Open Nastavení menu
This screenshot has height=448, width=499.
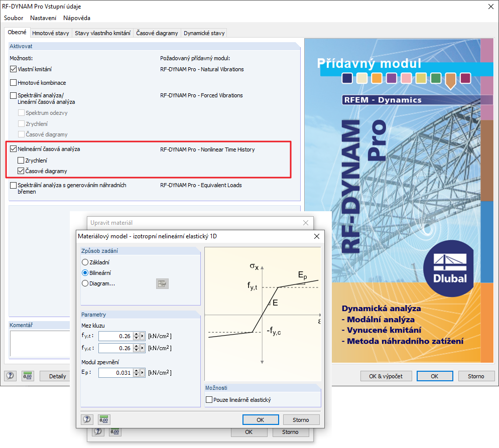pyautogui.click(x=43, y=18)
